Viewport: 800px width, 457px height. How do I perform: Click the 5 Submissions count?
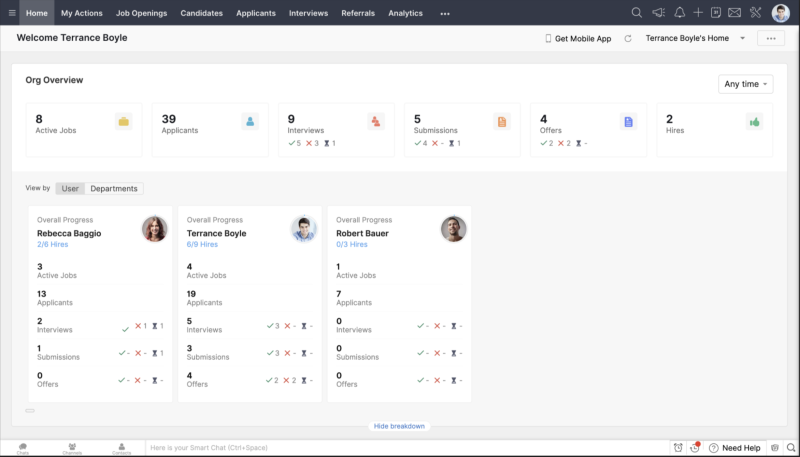coord(417,119)
